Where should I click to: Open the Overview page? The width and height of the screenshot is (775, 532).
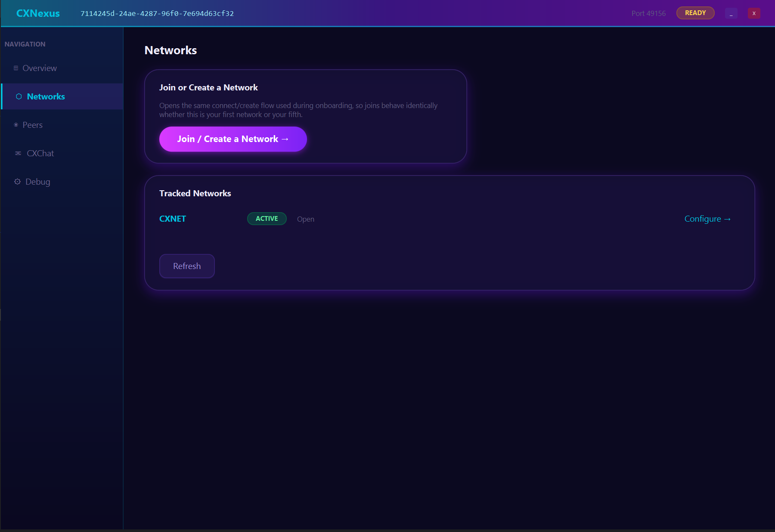click(x=62, y=68)
